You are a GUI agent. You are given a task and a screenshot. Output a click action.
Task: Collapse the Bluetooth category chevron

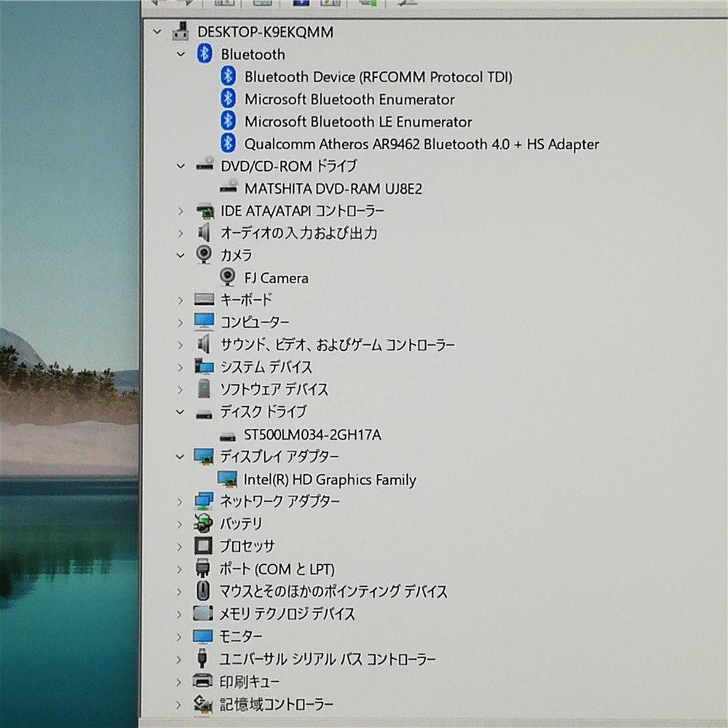point(181,54)
